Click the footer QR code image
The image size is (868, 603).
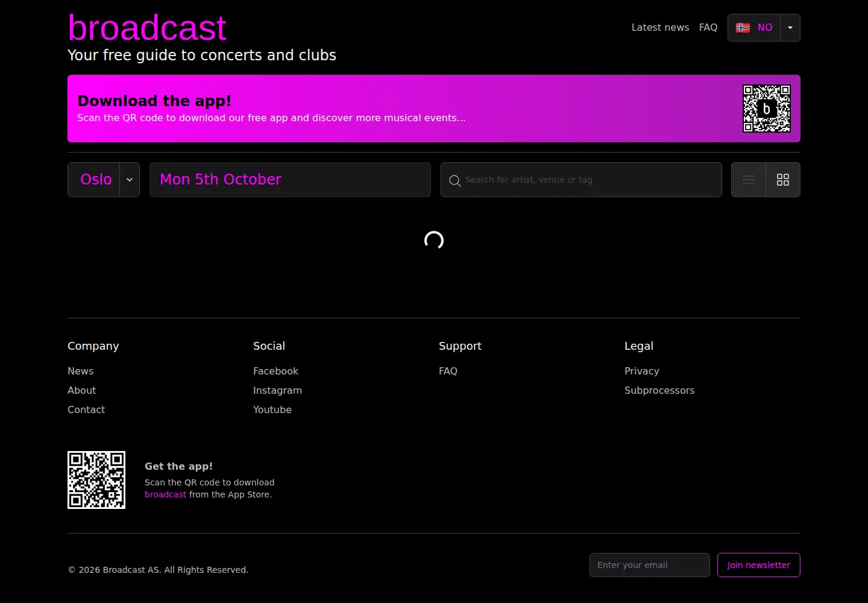[96, 480]
